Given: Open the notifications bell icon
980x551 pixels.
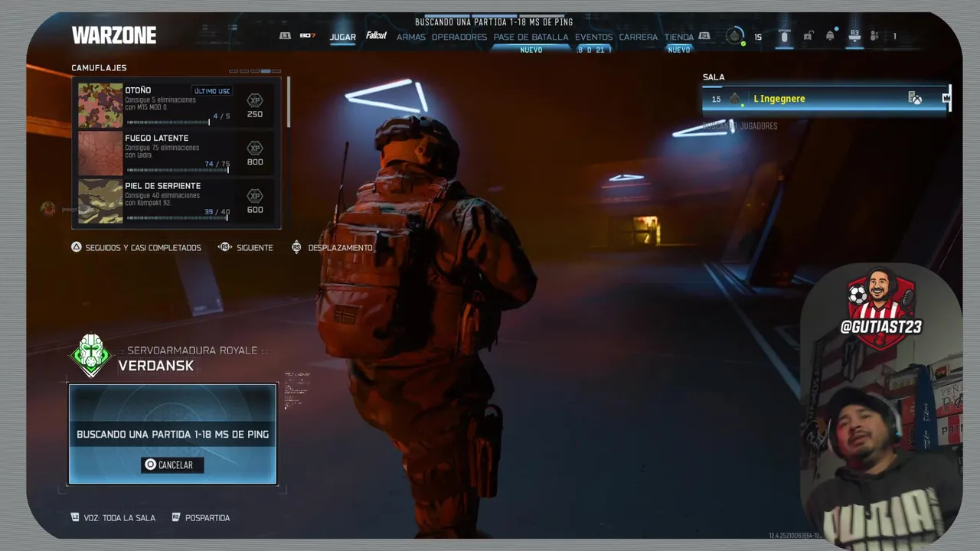Looking at the screenshot, I should pyautogui.click(x=831, y=36).
